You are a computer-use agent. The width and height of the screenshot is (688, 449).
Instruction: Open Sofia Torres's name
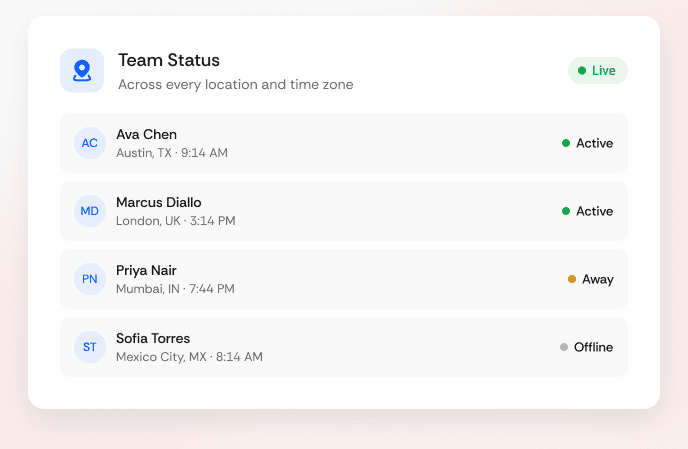coord(153,338)
